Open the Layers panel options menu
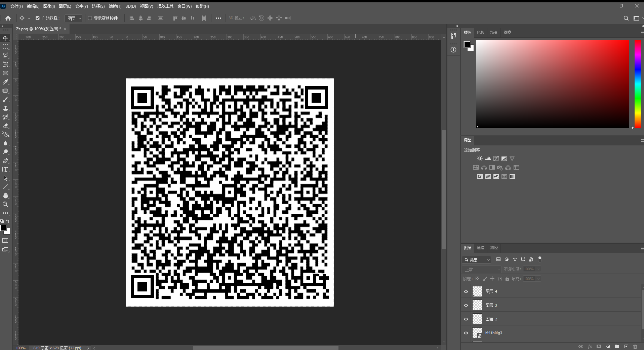Image resolution: width=644 pixels, height=350 pixels. 642,248
